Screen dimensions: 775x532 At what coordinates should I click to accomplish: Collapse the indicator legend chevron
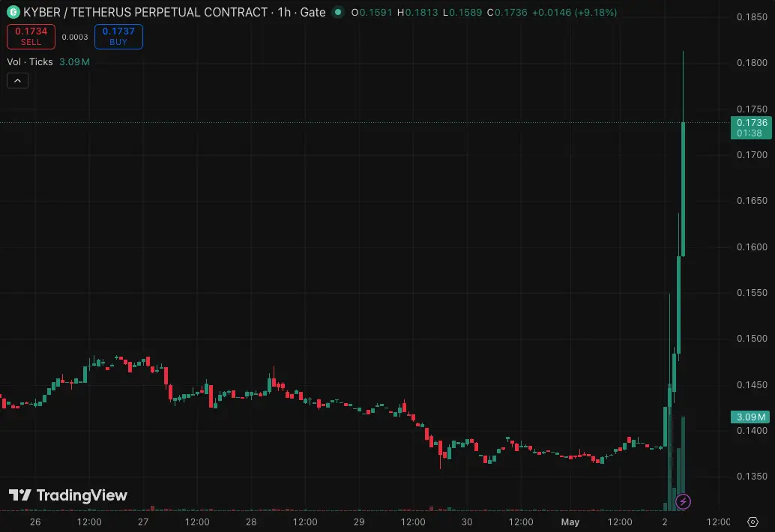[x=18, y=80]
